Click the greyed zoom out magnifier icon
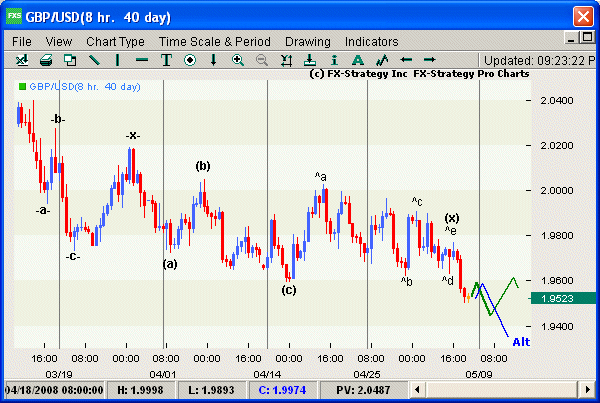600x403 pixels. point(262,60)
